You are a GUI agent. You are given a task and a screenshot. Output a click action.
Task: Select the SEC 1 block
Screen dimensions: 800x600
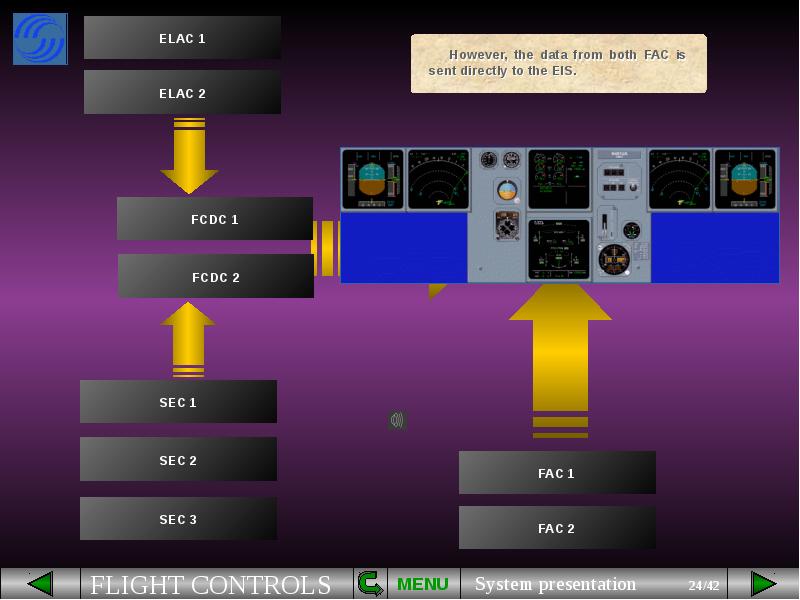tap(178, 402)
